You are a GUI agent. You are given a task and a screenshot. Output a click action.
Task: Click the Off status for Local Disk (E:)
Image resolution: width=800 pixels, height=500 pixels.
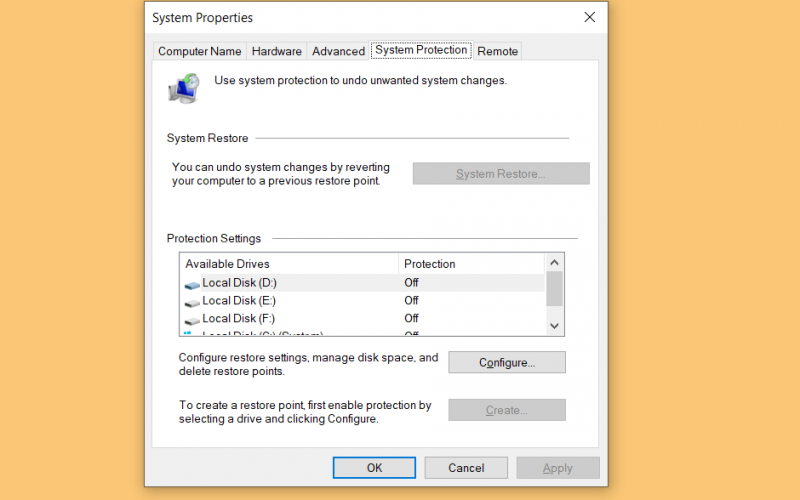411,301
